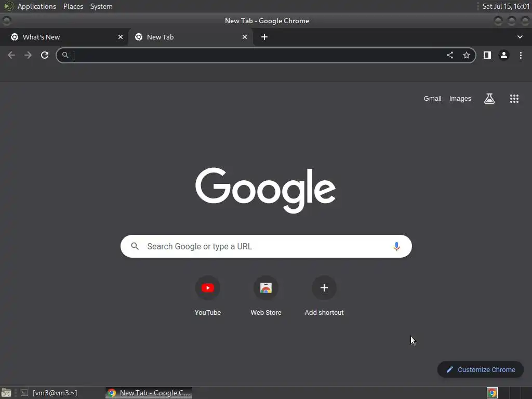Open the System menu
Viewport: 532px width, 399px height.
pos(101,6)
